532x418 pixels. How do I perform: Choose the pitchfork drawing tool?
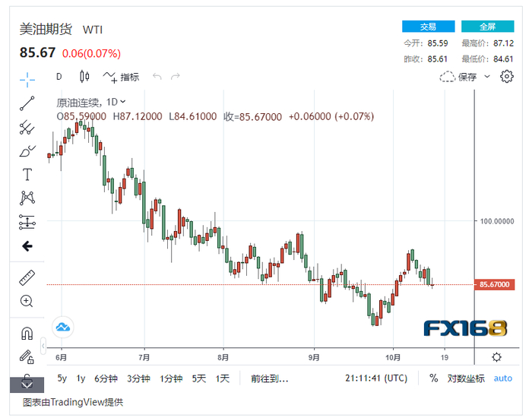tap(27, 127)
